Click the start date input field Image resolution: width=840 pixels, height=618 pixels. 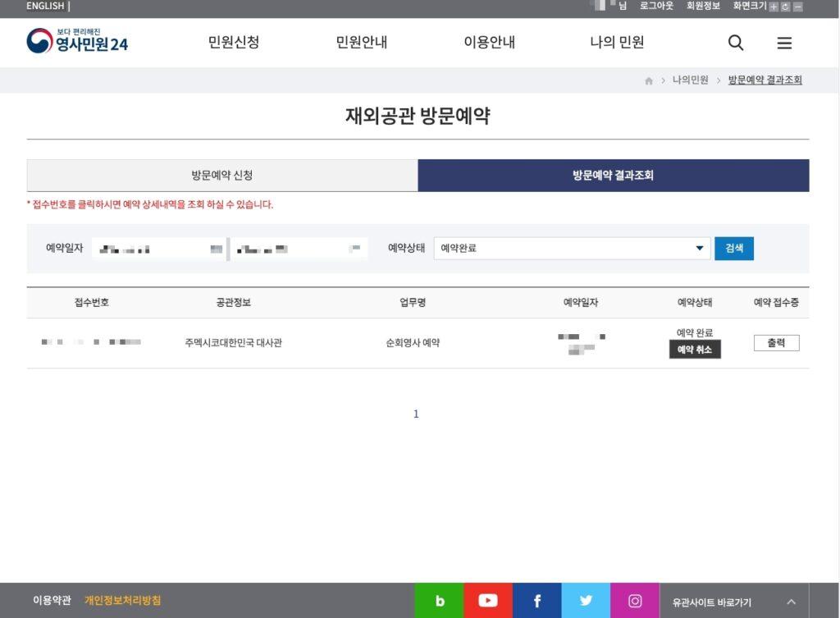(x=159, y=249)
